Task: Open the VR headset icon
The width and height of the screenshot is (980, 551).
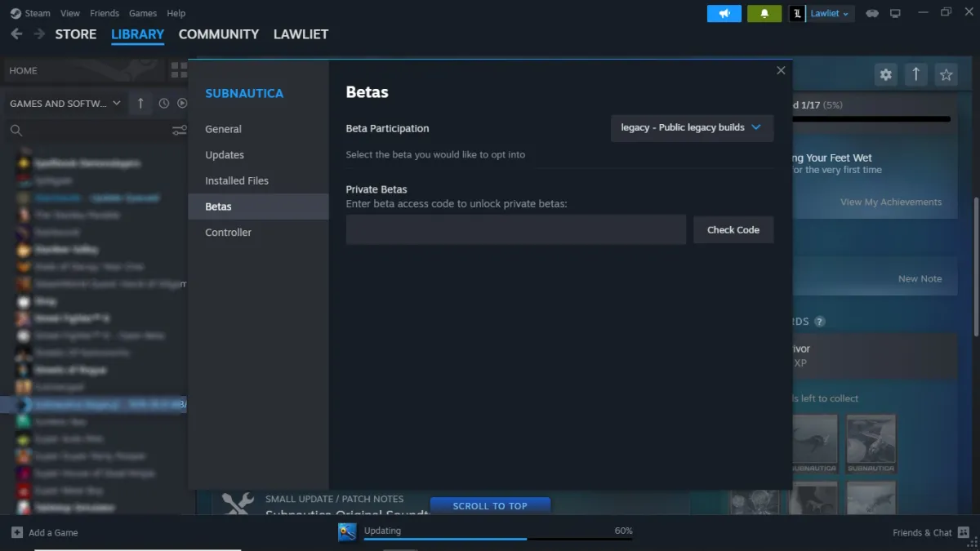Action: tap(872, 13)
